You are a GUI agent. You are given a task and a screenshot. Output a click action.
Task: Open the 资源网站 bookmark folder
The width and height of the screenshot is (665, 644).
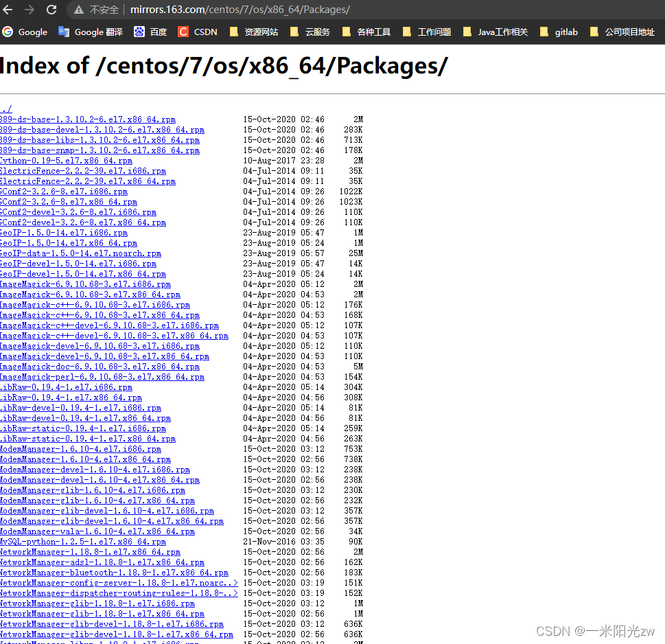point(254,32)
